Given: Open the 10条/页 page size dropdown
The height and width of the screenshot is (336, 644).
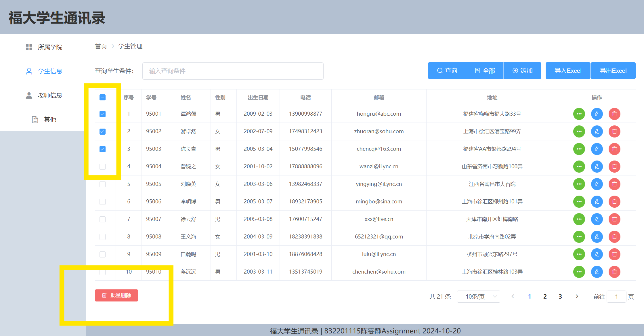Looking at the screenshot, I should click(x=478, y=297).
